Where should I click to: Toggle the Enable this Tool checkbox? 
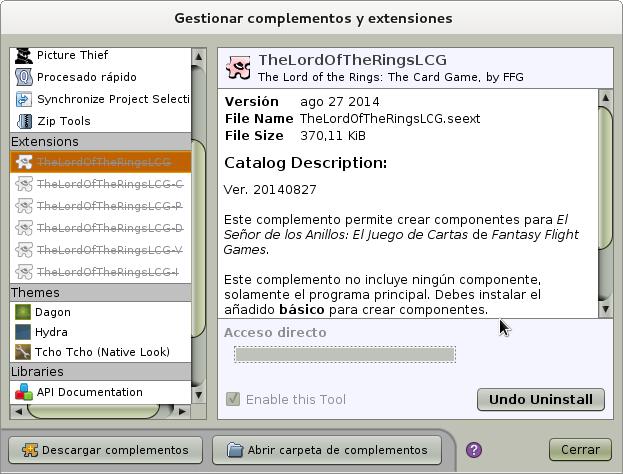(x=233, y=399)
